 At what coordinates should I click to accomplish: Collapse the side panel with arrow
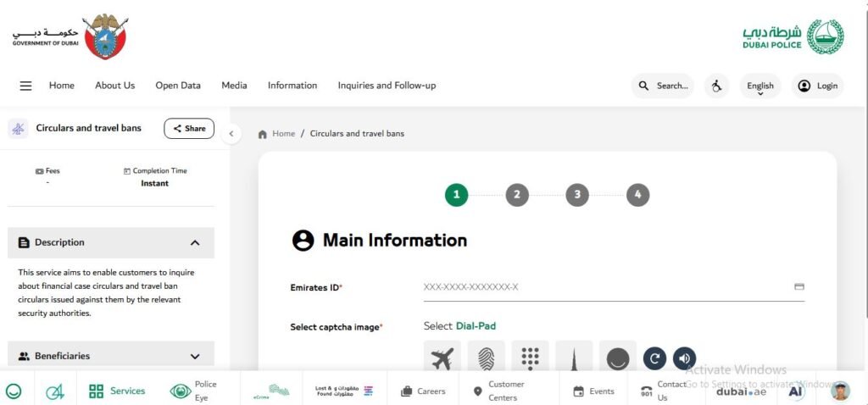[231, 133]
